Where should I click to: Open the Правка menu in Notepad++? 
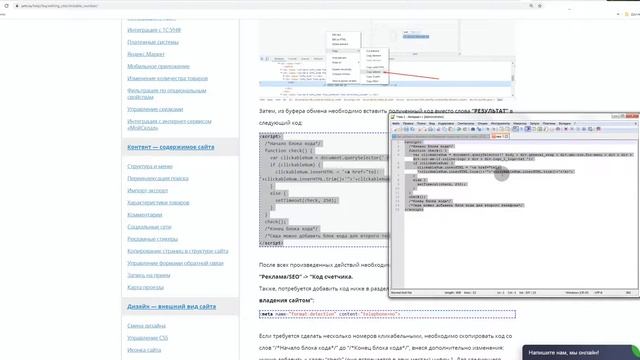point(408,124)
